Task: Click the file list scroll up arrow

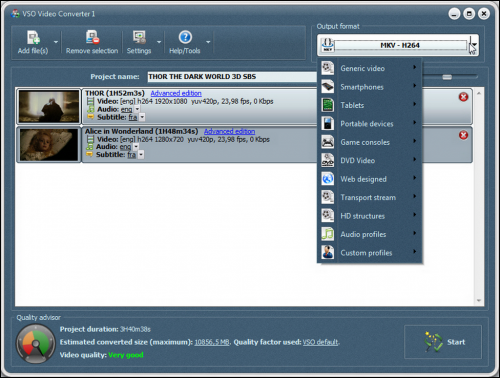Action: 479,94
